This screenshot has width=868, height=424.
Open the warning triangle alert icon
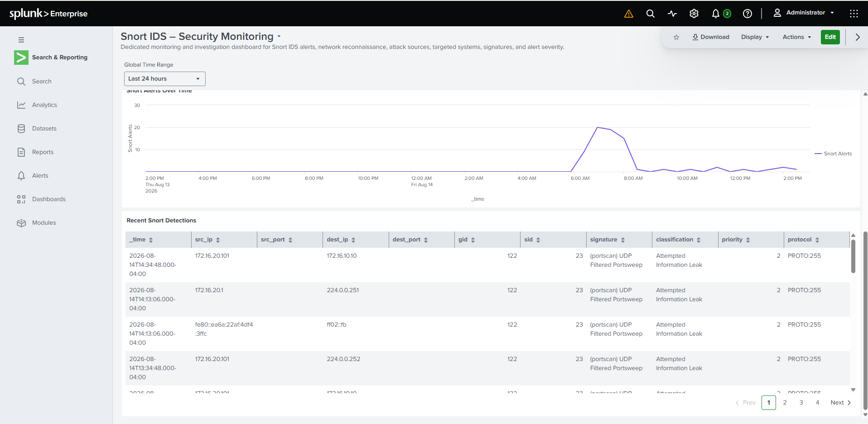pos(628,14)
